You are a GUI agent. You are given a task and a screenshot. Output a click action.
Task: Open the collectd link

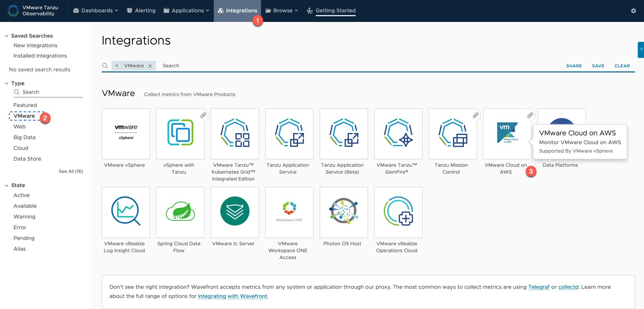point(568,287)
